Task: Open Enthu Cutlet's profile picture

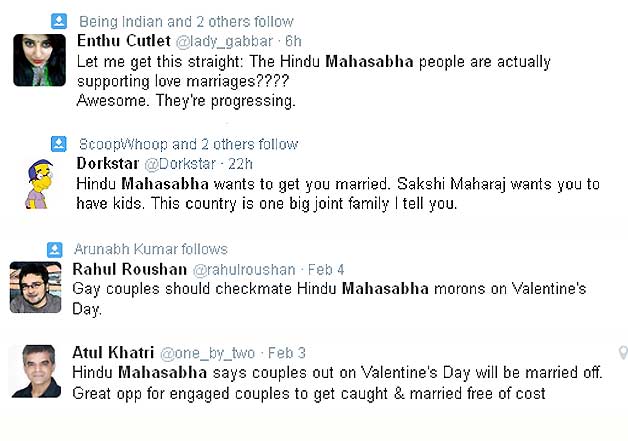Action: tap(39, 60)
